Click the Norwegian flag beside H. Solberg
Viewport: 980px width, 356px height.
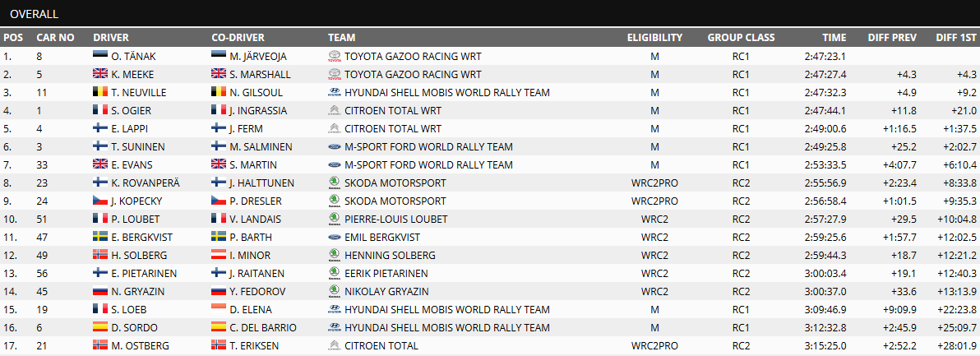100,256
